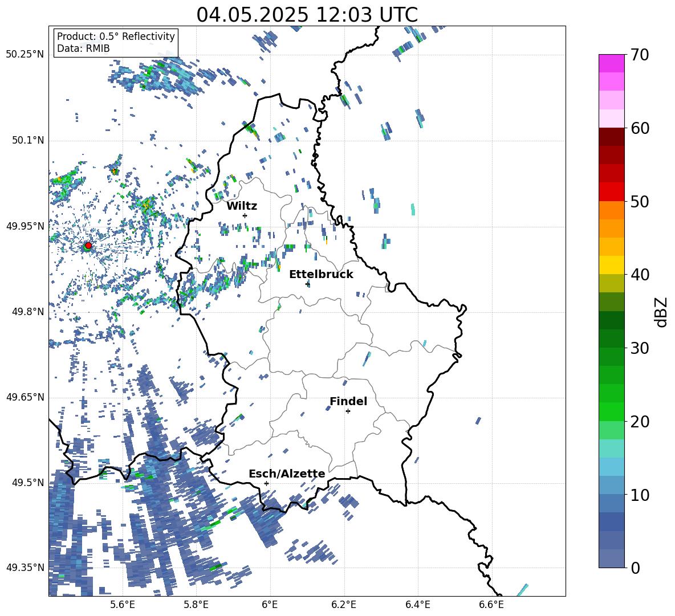Click the 49.95°N latitude label
The height and width of the screenshot is (616, 675).
click(25, 226)
